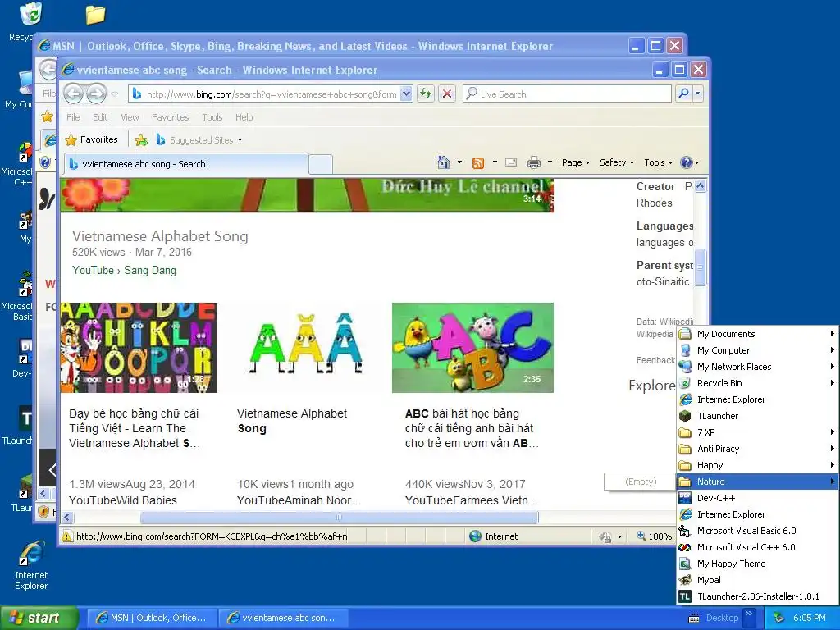
Task: Switch to MSN window taskbar button
Action: pyautogui.click(x=152, y=619)
